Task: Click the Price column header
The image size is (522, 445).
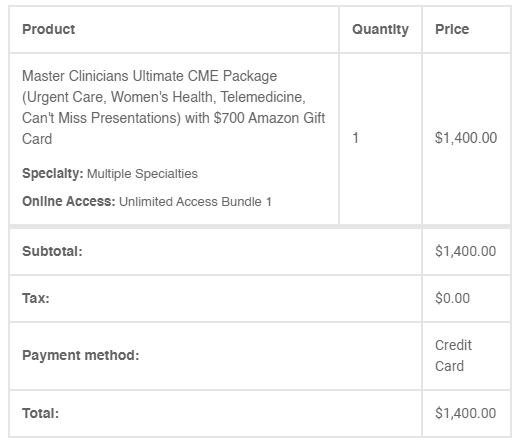Action: (452, 29)
